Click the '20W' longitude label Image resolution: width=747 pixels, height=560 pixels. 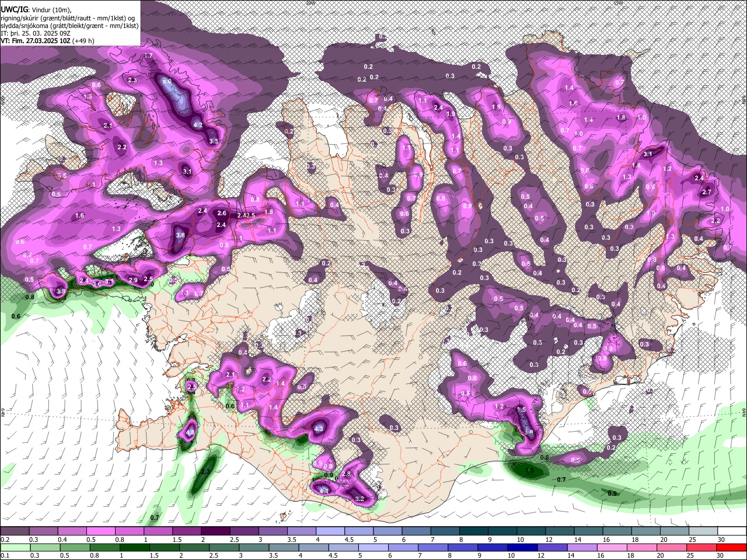click(310, 3)
